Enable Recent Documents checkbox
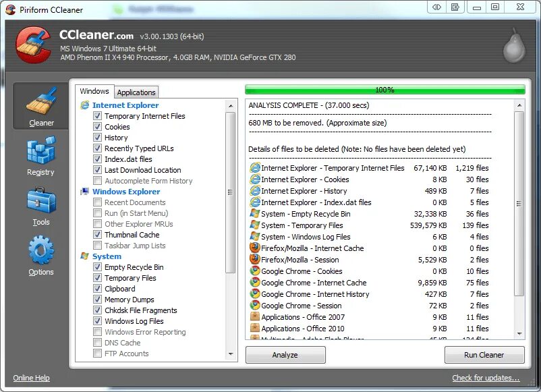Image resolution: width=541 pixels, height=392 pixels. pyautogui.click(x=97, y=202)
